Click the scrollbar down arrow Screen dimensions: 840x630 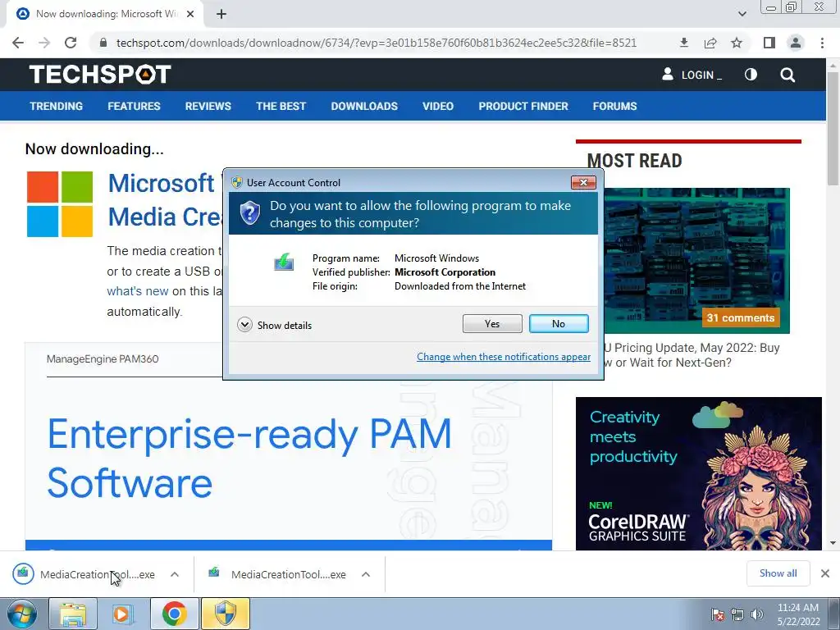tap(833, 543)
